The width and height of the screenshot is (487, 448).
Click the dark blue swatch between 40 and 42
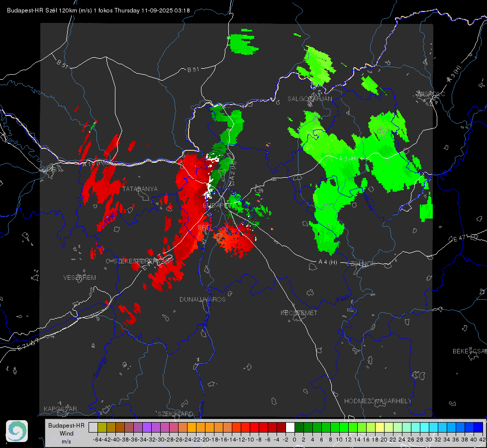pos(479,428)
